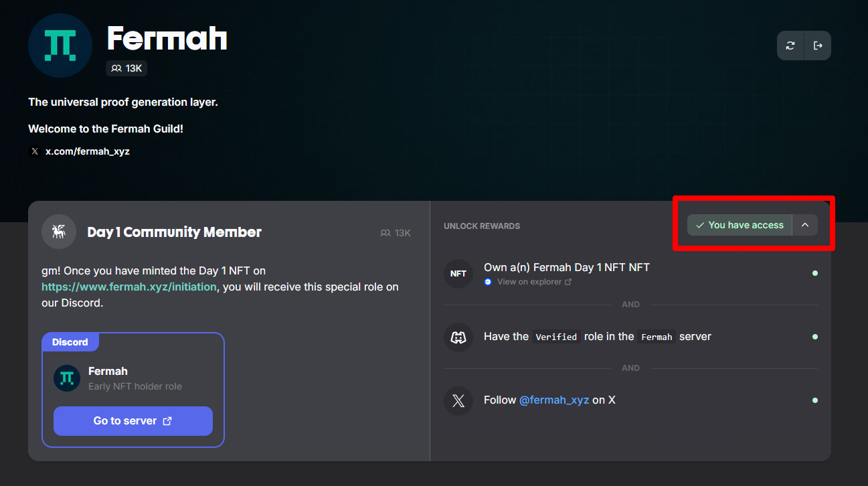Click the log out icon button
The height and width of the screenshot is (486, 868).
(818, 46)
